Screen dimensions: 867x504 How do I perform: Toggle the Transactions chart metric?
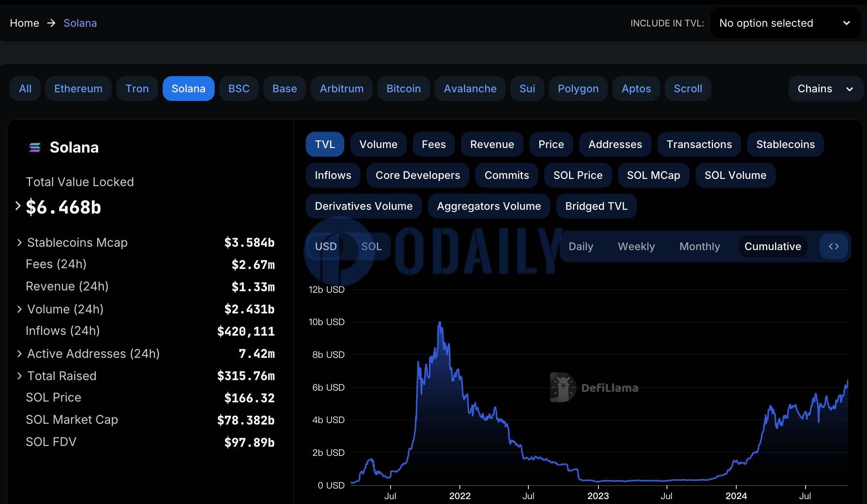(x=699, y=144)
